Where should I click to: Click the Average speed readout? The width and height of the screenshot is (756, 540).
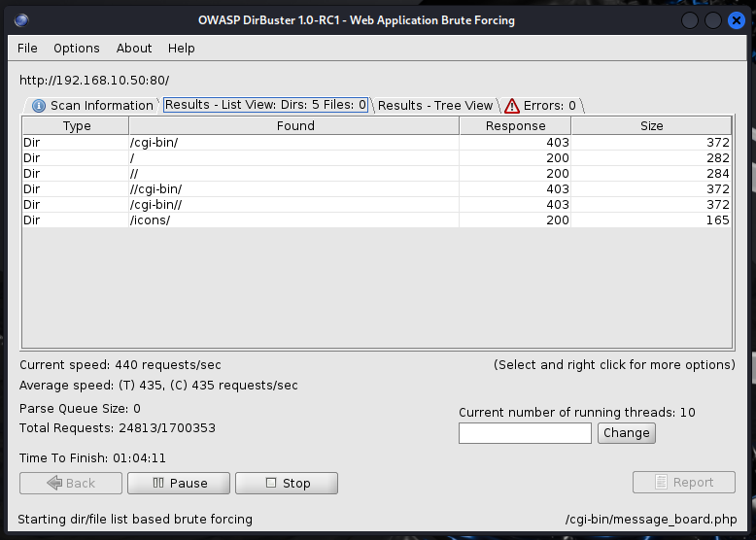[158, 386]
